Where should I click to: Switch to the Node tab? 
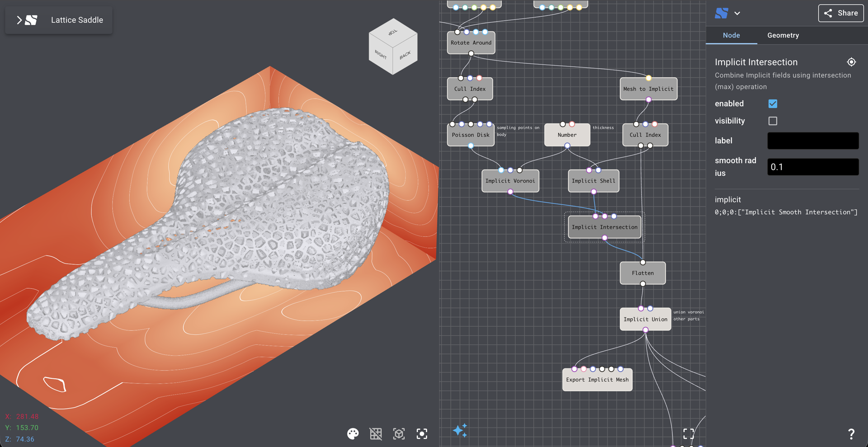(x=731, y=35)
